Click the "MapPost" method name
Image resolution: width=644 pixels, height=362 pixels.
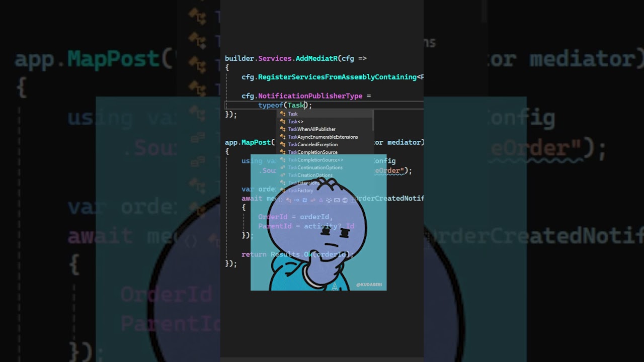click(256, 142)
